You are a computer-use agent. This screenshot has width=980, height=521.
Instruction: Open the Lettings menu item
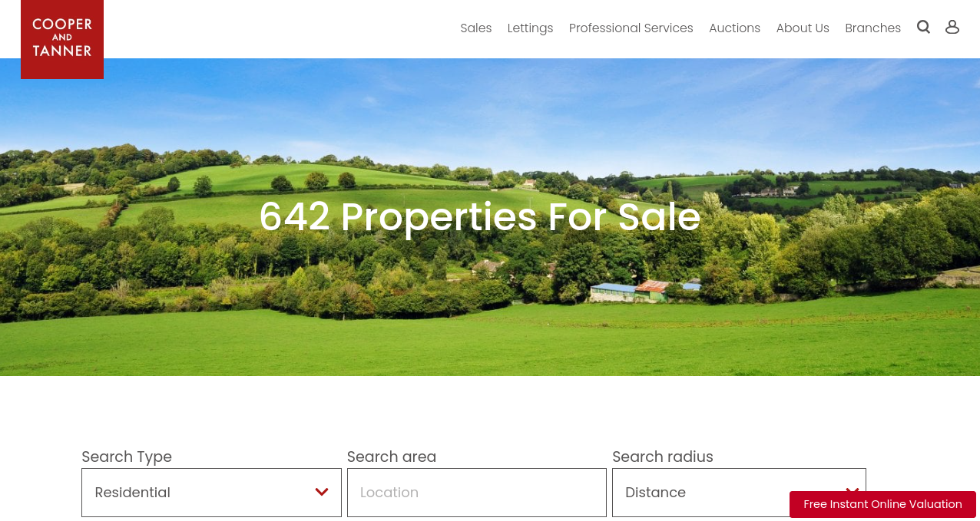(530, 28)
